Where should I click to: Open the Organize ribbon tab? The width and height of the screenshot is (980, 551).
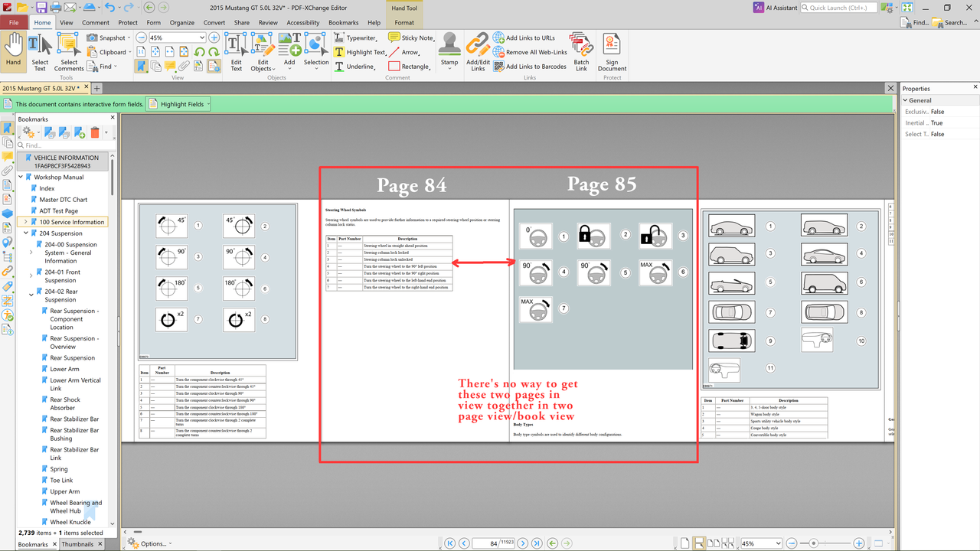tap(182, 23)
